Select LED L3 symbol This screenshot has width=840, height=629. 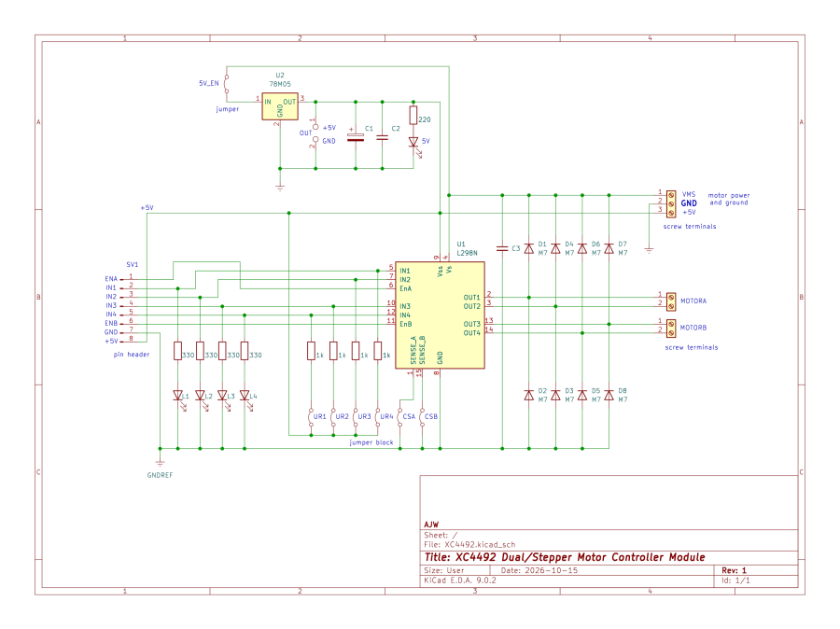(222, 396)
